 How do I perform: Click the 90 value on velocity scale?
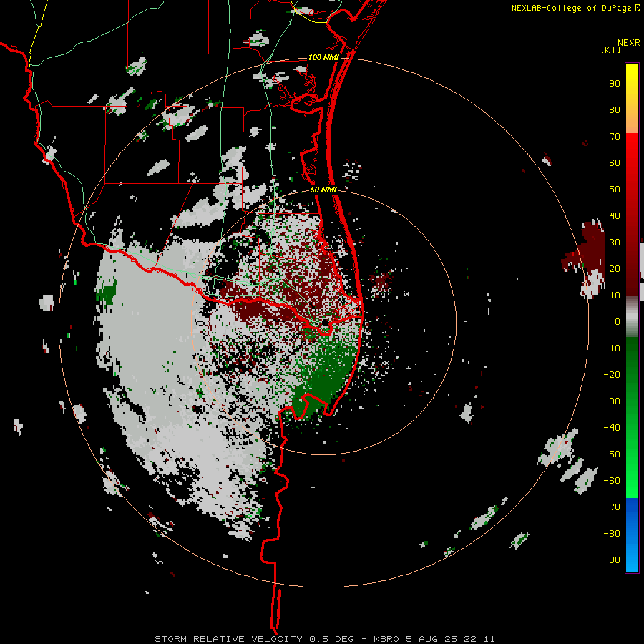click(615, 84)
